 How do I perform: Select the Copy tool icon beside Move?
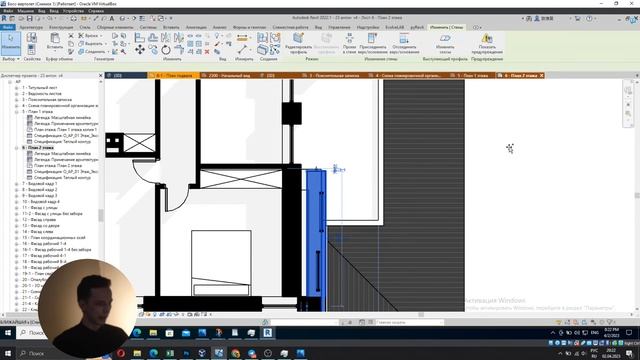153,50
